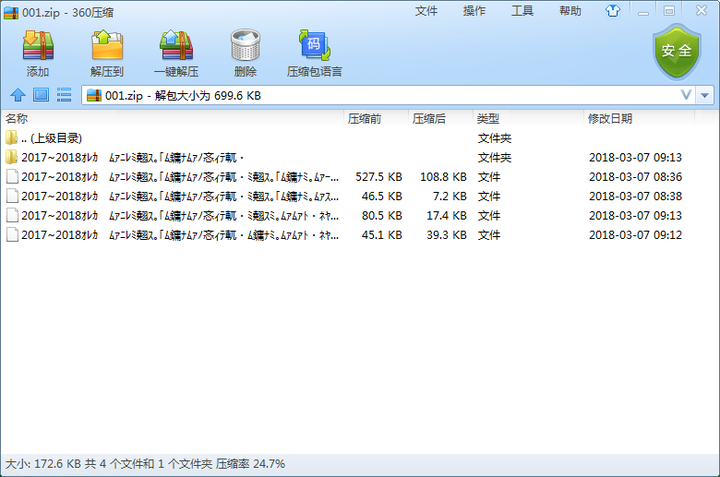
Task: Sort by 类型 column header
Action: tap(528, 119)
